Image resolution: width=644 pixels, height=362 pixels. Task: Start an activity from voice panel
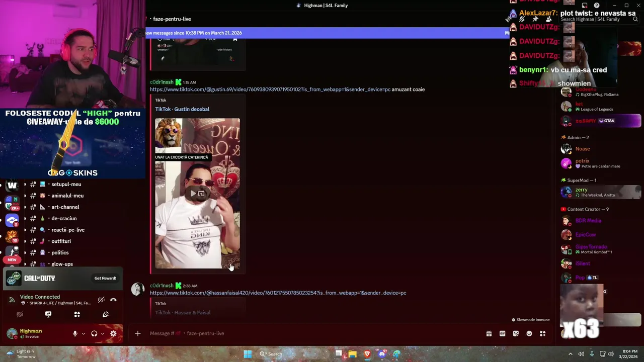77,314
